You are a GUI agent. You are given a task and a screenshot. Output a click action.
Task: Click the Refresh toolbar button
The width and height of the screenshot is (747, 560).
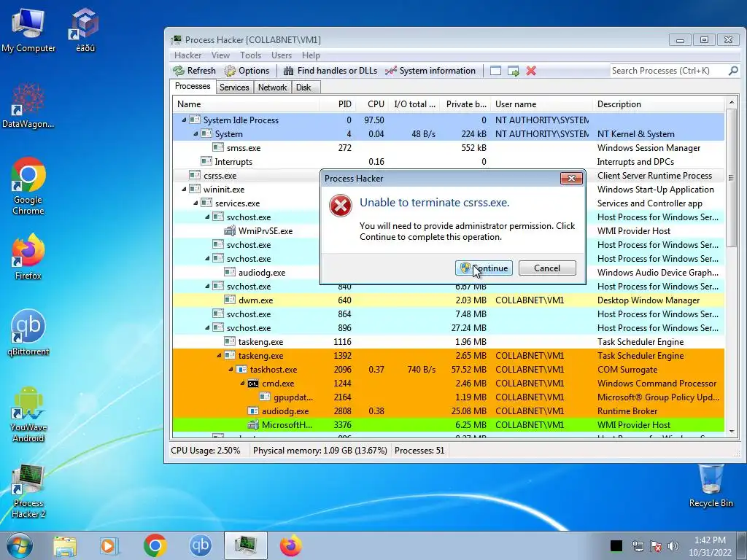click(194, 71)
